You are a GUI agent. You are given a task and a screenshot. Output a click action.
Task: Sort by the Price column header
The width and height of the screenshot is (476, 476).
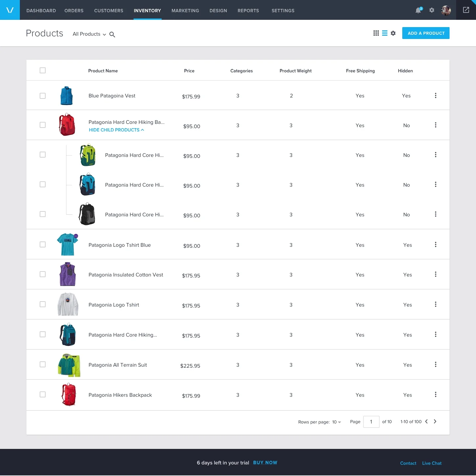point(189,71)
